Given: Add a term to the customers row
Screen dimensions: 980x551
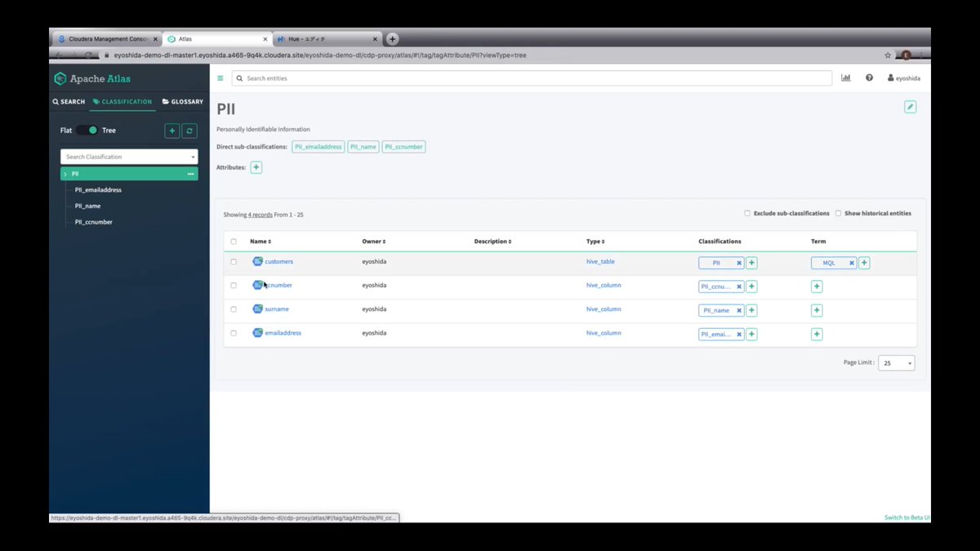Looking at the screenshot, I should tap(864, 263).
